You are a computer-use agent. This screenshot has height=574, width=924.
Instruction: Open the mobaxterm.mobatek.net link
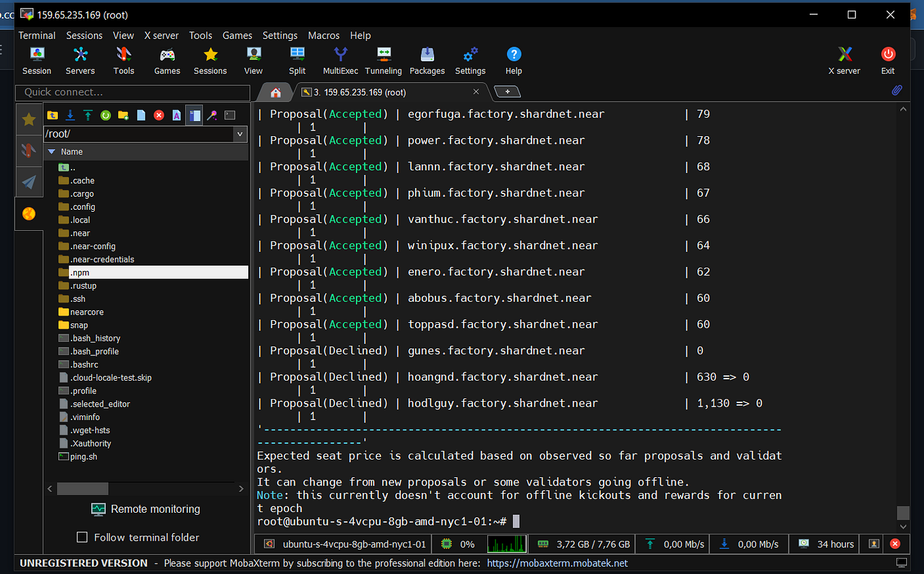557,563
